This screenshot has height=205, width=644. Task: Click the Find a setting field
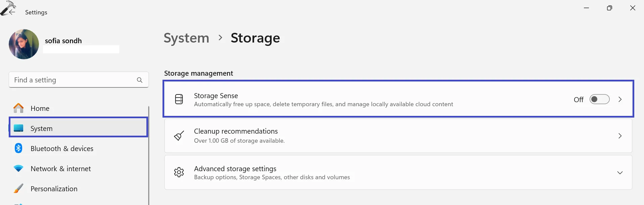(x=72, y=80)
